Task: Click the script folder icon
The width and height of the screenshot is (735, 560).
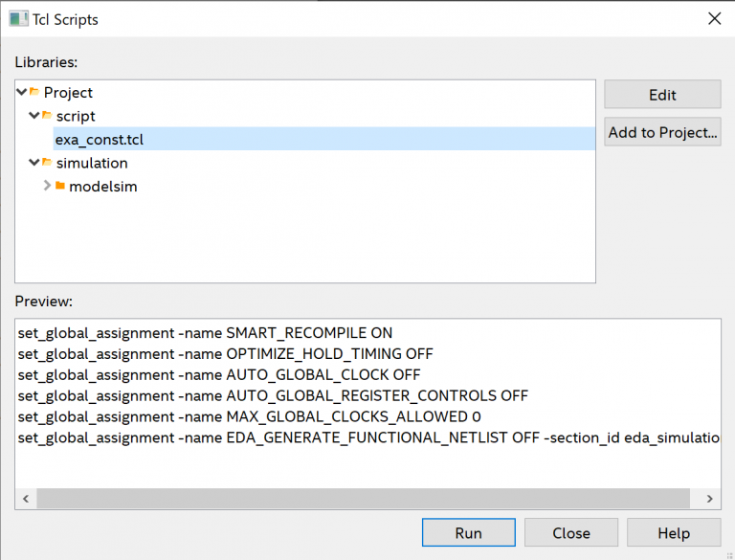Action: click(x=46, y=116)
